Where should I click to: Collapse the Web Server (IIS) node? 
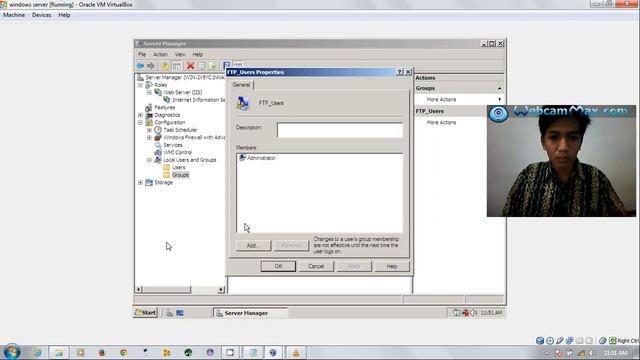149,93
